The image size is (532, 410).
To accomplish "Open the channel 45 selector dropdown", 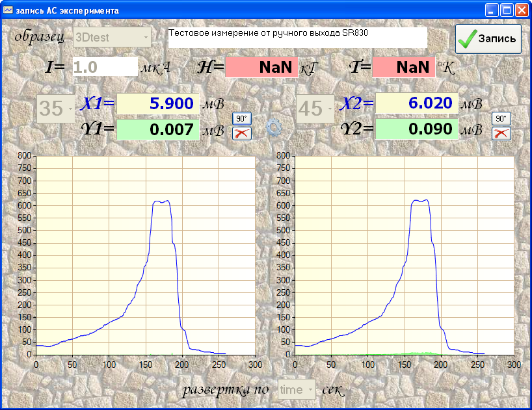I will tap(315, 109).
